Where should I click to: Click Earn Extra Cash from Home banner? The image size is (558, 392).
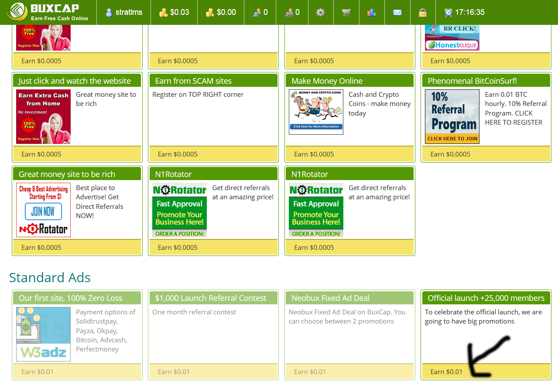coord(43,117)
